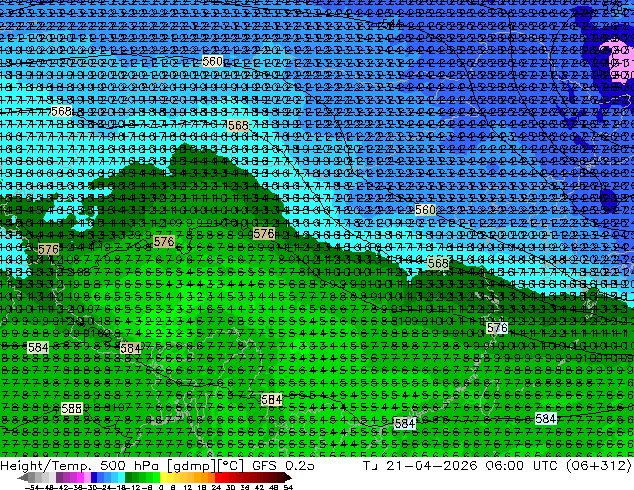The image size is (634, 490).
Task: Click the rightmost 584 contour label
Action: 545,419
